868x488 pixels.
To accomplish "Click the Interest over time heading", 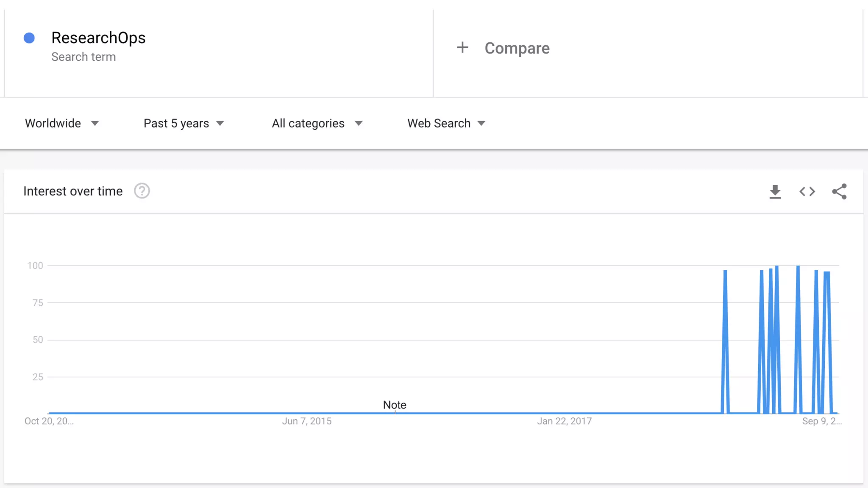I will tap(73, 191).
